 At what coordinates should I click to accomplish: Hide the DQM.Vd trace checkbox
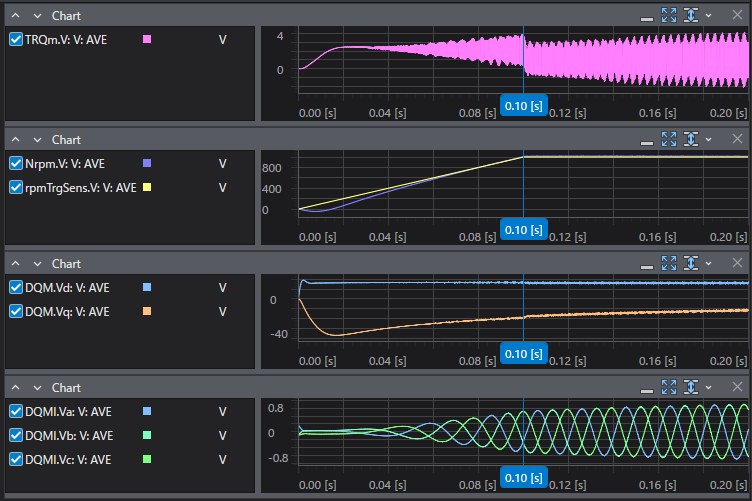click(x=16, y=287)
